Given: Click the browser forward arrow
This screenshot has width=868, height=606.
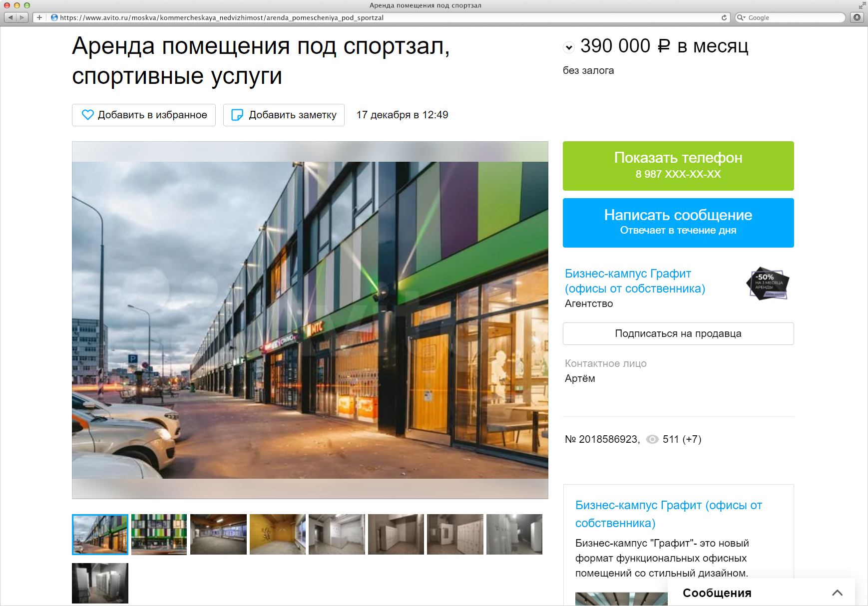Looking at the screenshot, I should 22,17.
